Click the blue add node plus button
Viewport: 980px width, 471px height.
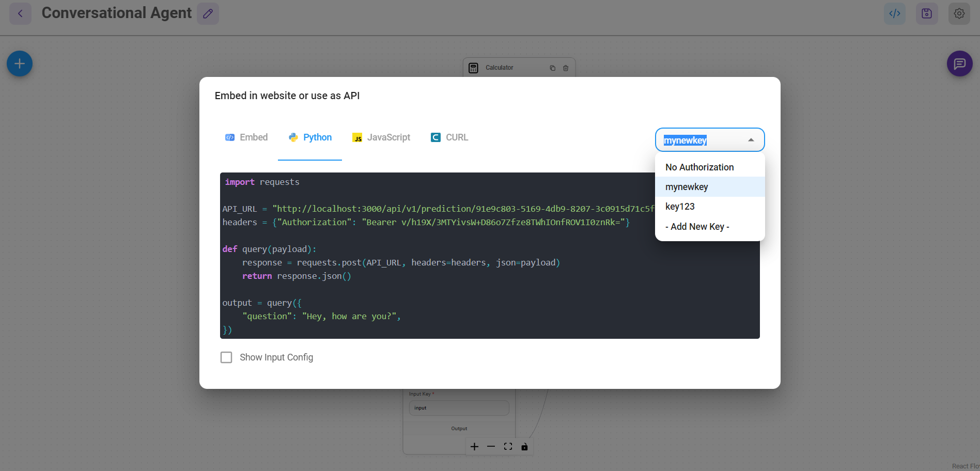click(20, 64)
